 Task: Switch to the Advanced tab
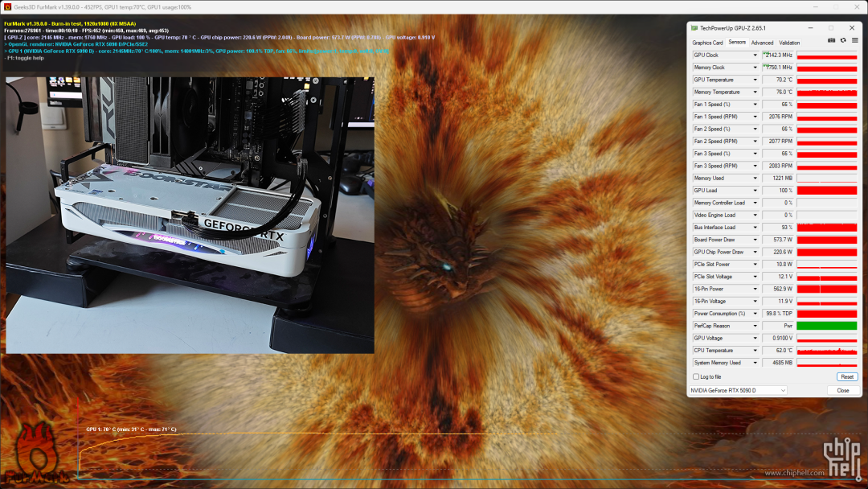(x=762, y=43)
